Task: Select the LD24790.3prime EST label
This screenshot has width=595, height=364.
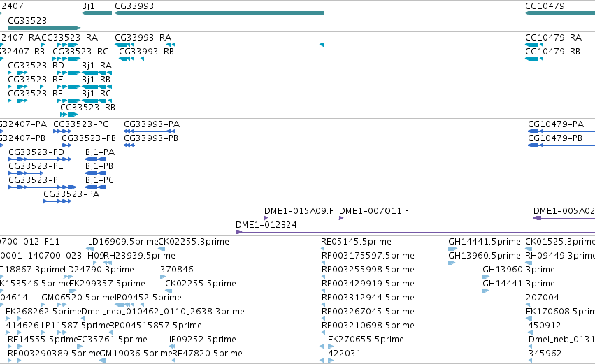Action: pos(99,270)
